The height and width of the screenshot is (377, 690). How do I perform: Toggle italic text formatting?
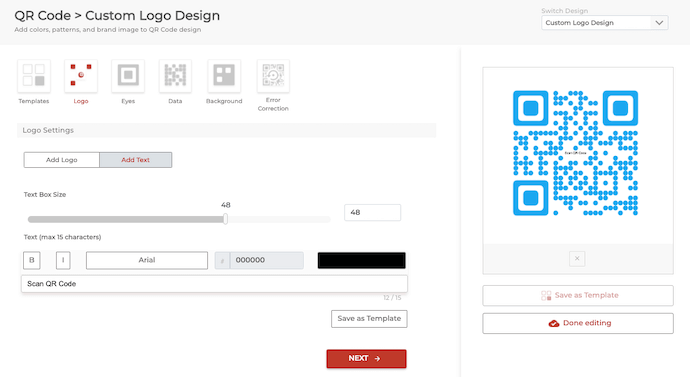(63, 260)
